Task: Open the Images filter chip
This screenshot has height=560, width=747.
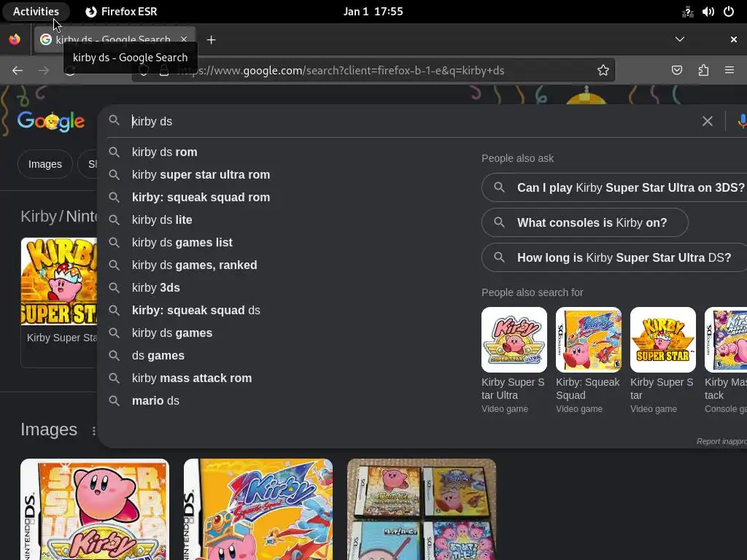Action: pos(44,164)
